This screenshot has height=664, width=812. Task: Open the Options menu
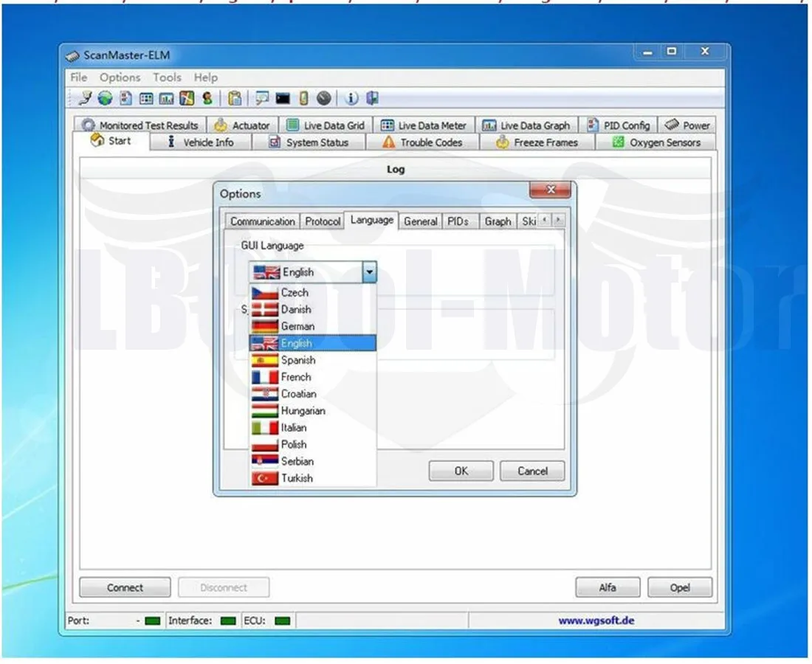(x=120, y=77)
